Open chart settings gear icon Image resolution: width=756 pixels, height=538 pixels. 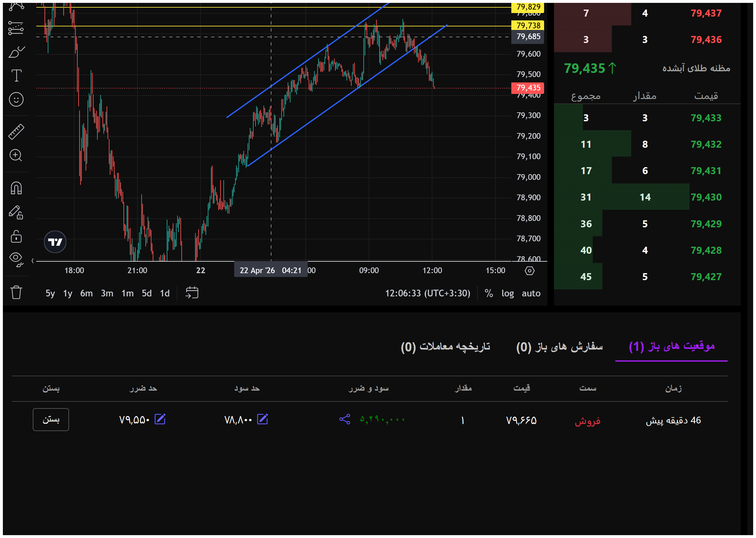tap(530, 271)
